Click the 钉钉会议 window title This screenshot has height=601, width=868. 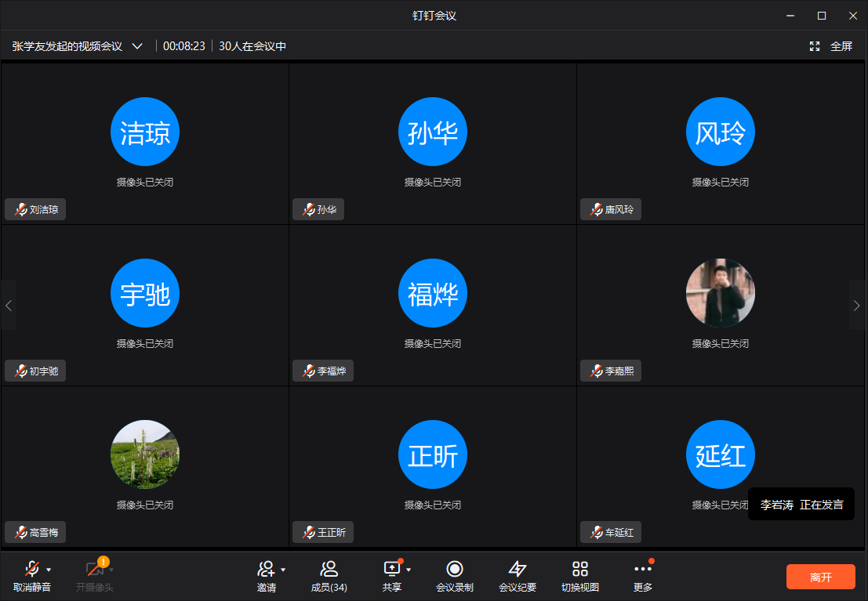tap(434, 16)
